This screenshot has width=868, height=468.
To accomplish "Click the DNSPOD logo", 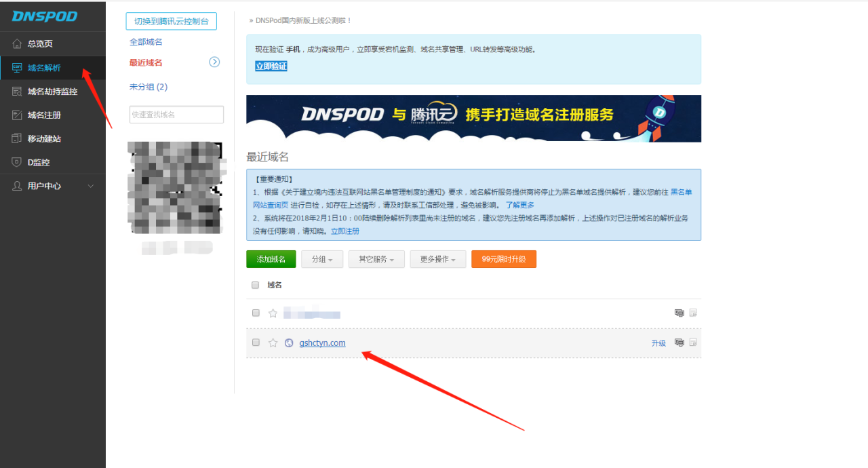I will click(x=45, y=16).
